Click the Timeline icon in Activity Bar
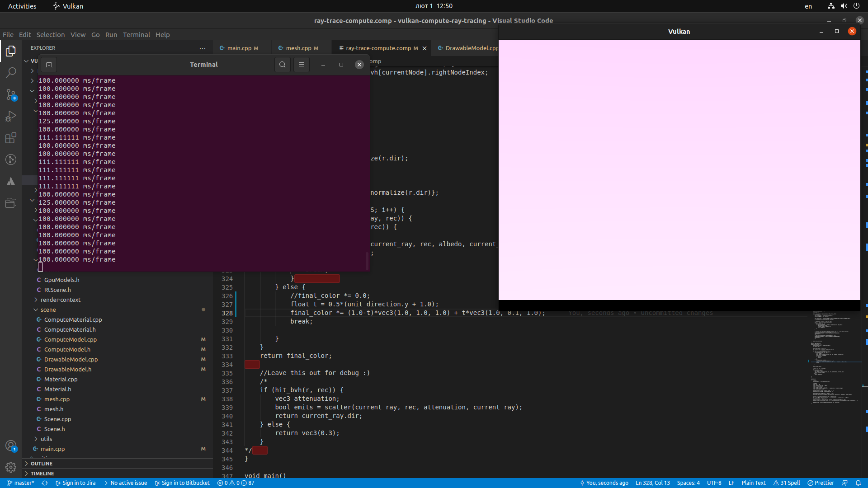 [x=11, y=160]
